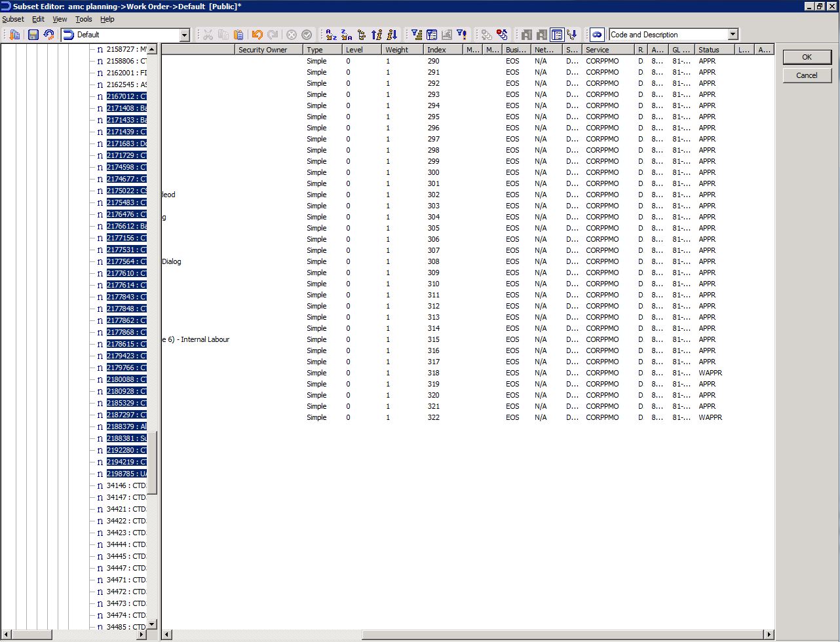The image size is (840, 642).
Task: Click the Copy icon in toolbar
Action: [x=223, y=35]
